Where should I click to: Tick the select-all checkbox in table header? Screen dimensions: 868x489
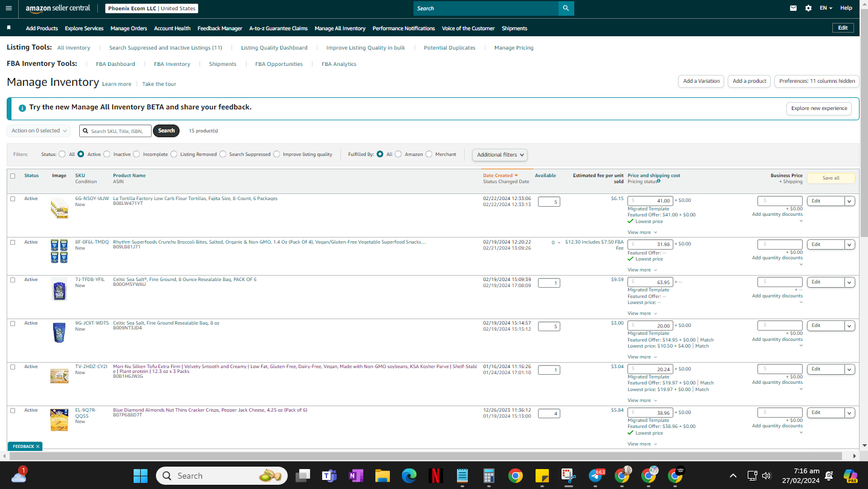(13, 176)
